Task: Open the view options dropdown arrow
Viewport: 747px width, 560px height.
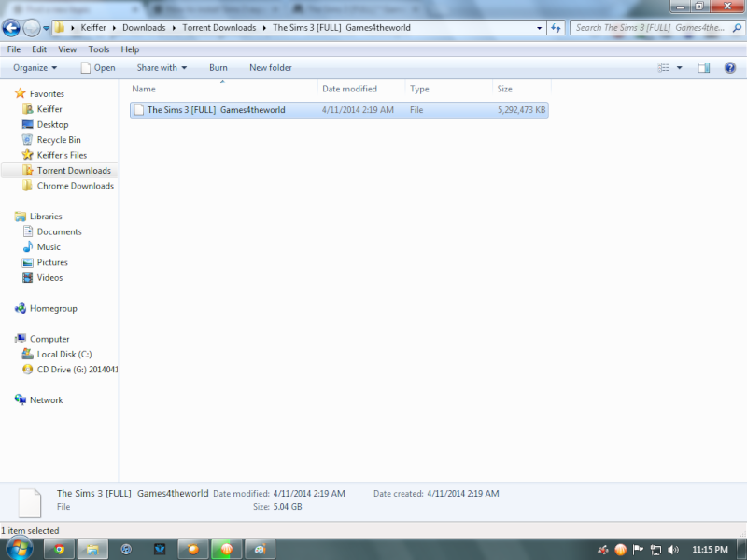Action: tap(680, 68)
